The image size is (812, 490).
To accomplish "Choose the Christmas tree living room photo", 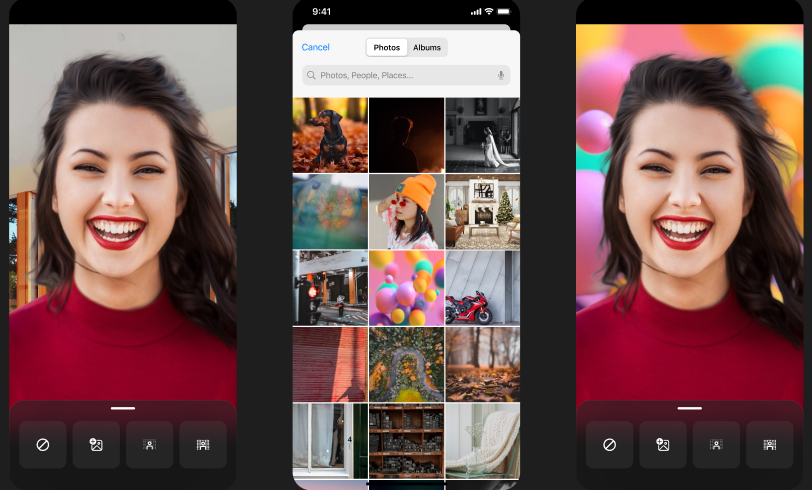I will coord(482,211).
